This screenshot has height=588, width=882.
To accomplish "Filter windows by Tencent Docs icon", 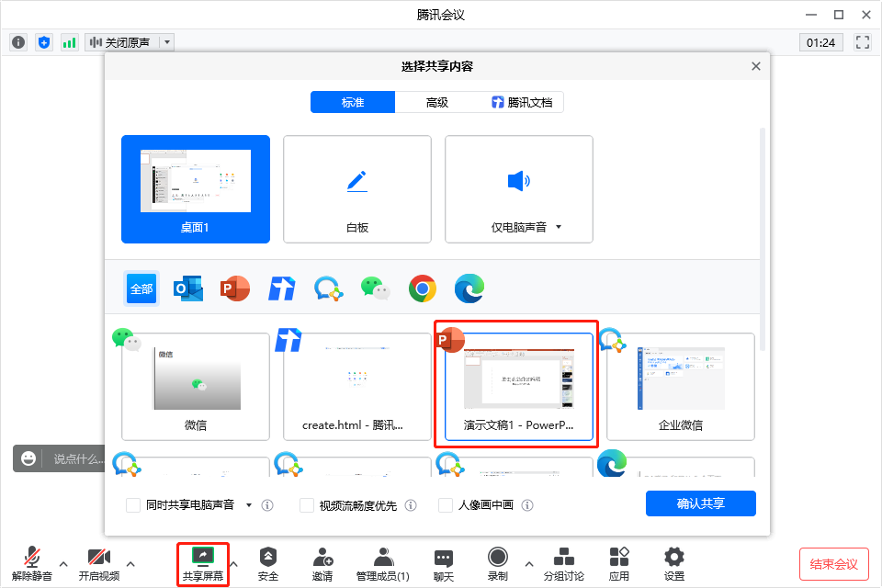I will (282, 288).
